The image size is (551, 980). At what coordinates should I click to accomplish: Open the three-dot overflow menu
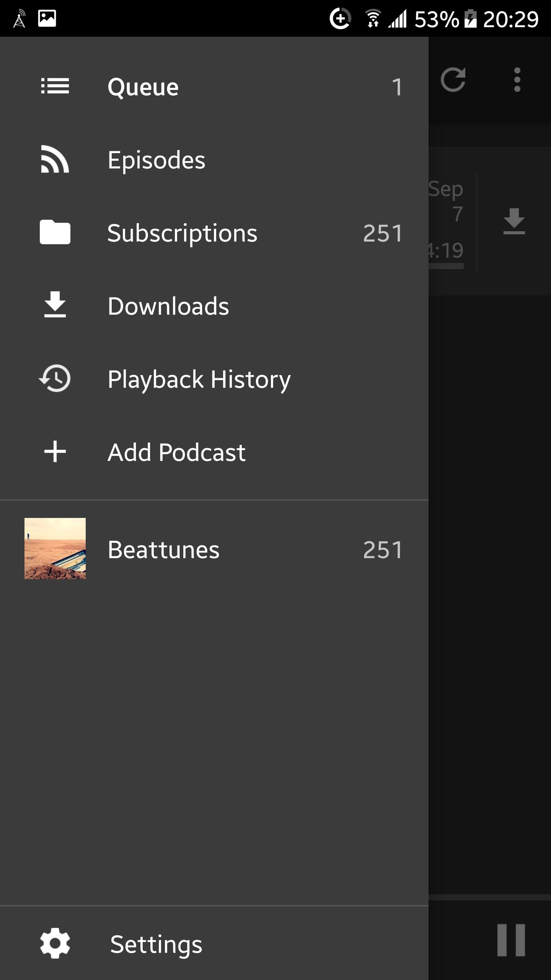(517, 80)
